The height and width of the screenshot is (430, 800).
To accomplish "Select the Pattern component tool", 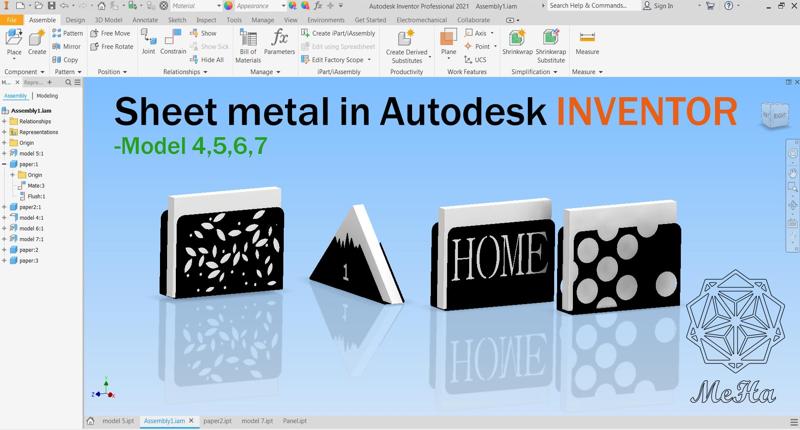I will pyautogui.click(x=67, y=33).
